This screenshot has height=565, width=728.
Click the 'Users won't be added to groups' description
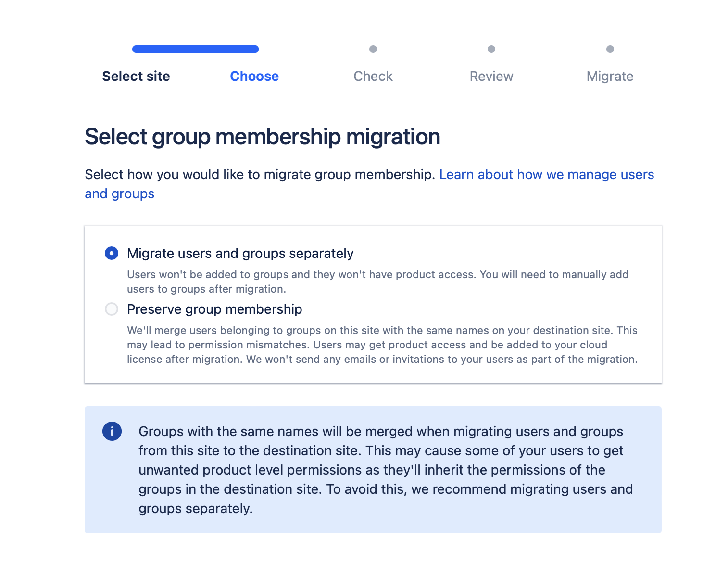pos(377,282)
